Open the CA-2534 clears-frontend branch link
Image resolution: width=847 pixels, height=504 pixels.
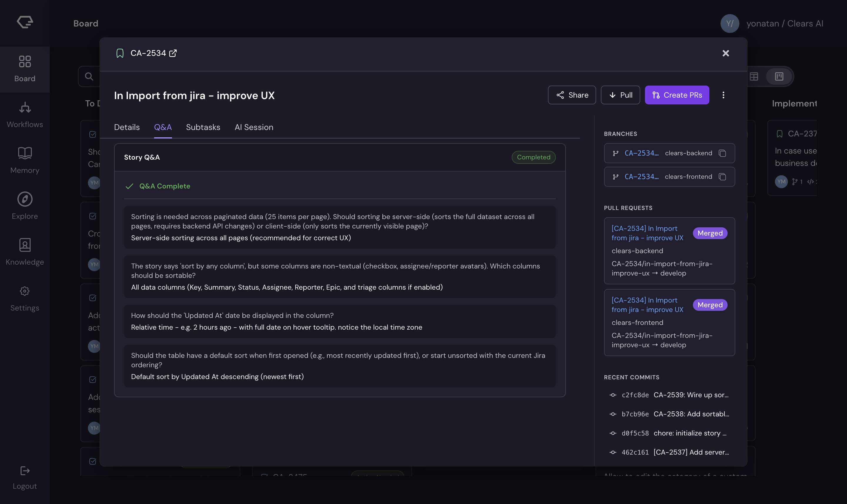point(641,177)
